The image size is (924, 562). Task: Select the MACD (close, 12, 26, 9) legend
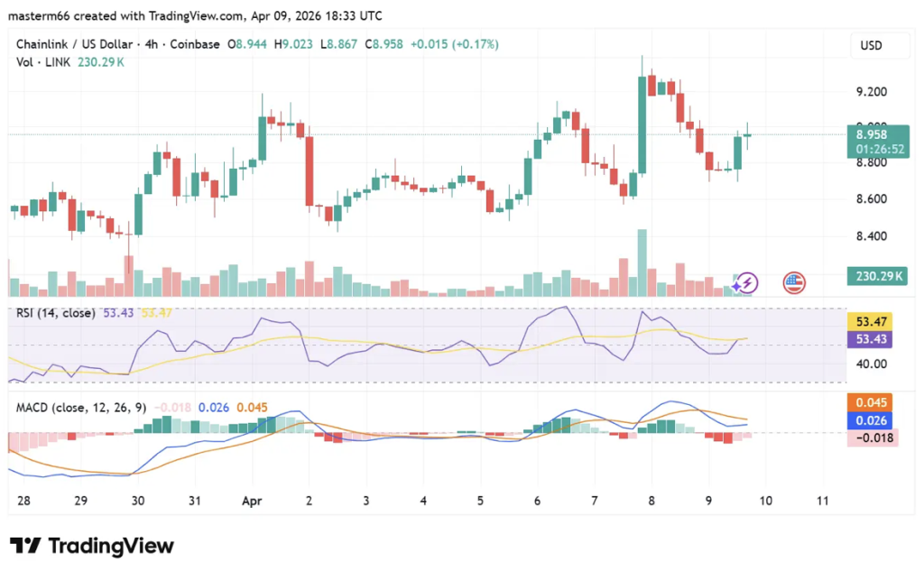coord(82,407)
